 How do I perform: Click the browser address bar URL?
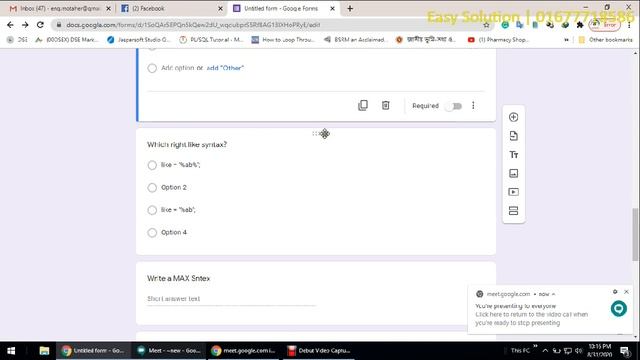[193, 25]
